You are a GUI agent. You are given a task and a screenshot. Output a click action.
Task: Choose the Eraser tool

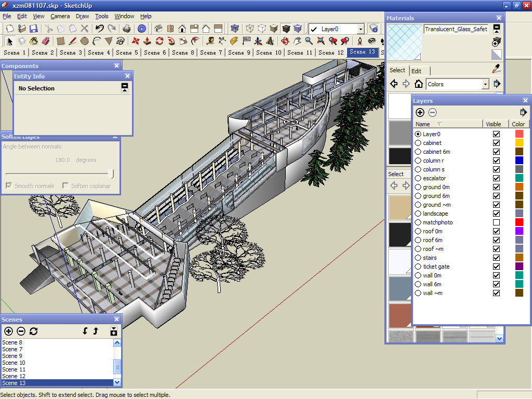coord(46,42)
